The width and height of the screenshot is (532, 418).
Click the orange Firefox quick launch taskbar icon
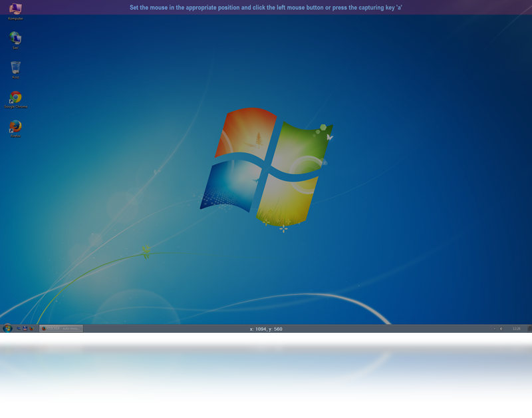(32, 328)
